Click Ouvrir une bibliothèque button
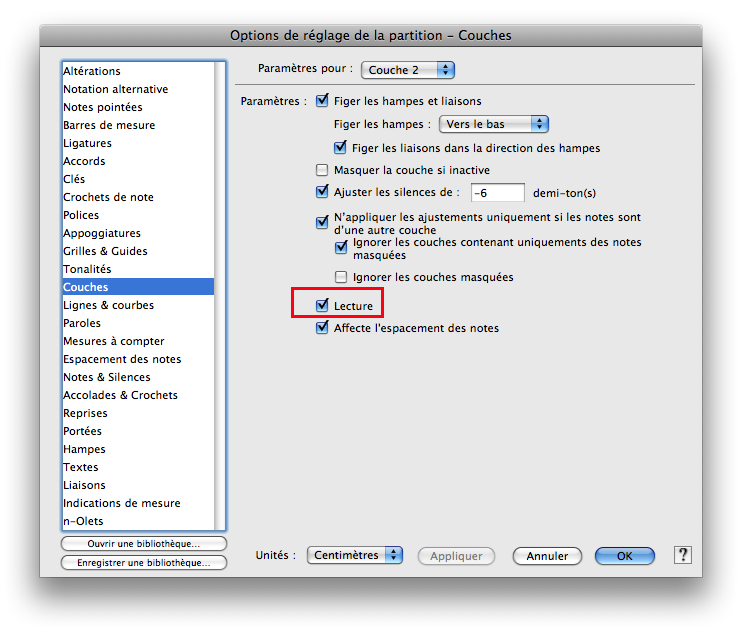This screenshot has height=632, width=742. [x=144, y=544]
